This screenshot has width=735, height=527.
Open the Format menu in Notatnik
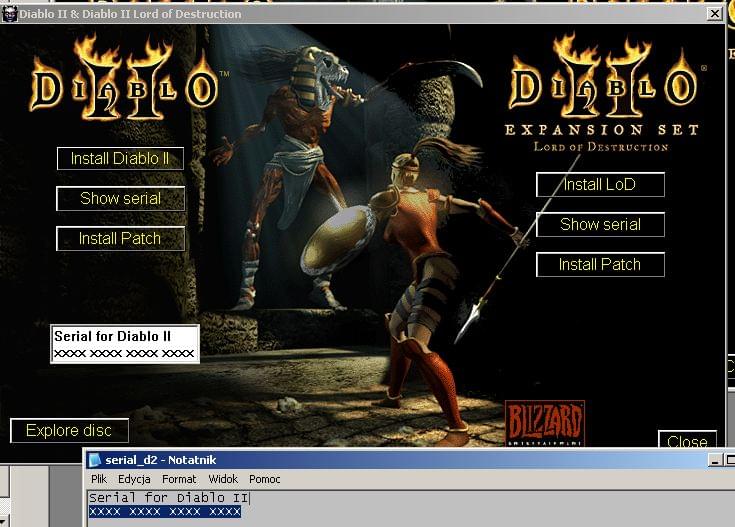(x=179, y=479)
